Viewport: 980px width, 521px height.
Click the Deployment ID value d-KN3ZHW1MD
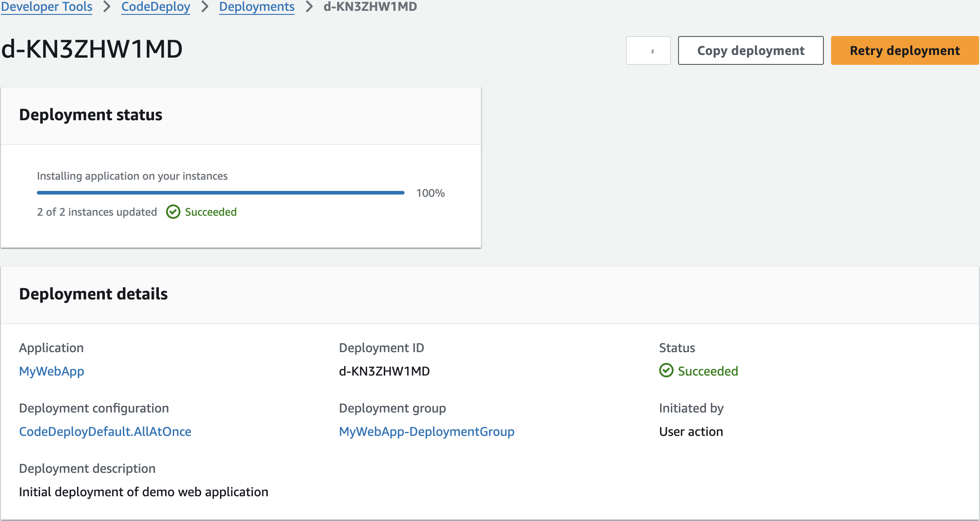click(384, 371)
